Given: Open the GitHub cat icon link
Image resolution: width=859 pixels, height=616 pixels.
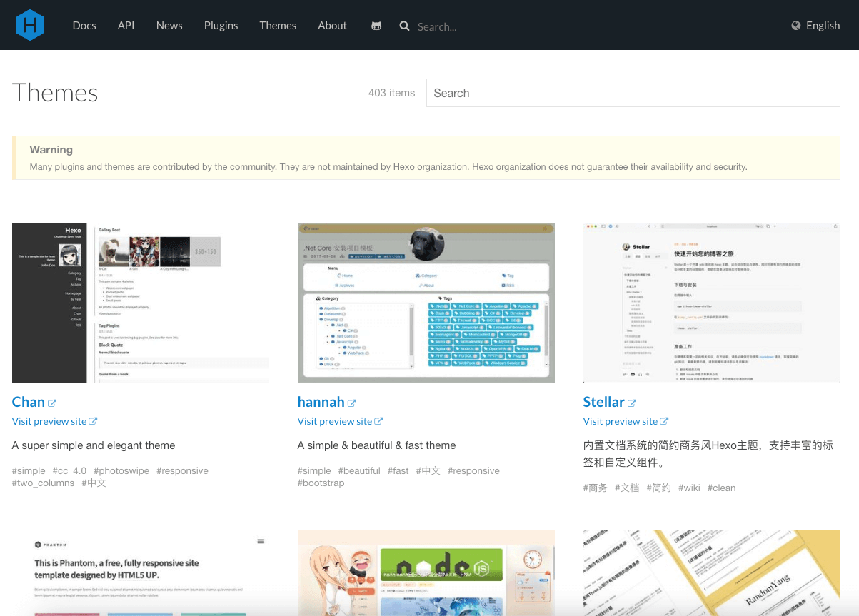Looking at the screenshot, I should 376,26.
